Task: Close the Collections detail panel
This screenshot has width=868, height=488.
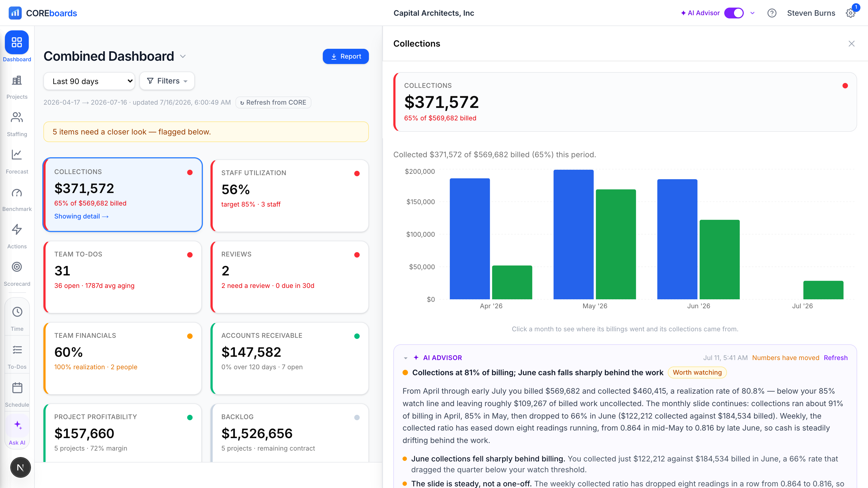Action: pos(851,43)
